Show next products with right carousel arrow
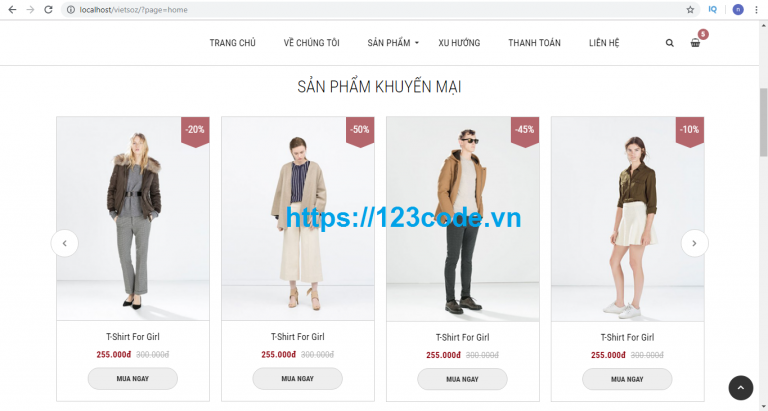Screen dimensions: 768x411 point(695,243)
